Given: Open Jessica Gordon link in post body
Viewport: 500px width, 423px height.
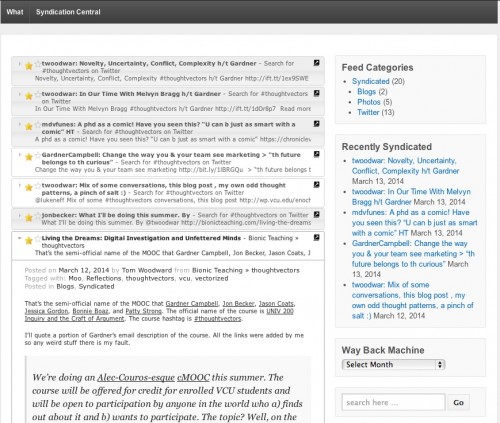Looking at the screenshot, I should [x=46, y=311].
